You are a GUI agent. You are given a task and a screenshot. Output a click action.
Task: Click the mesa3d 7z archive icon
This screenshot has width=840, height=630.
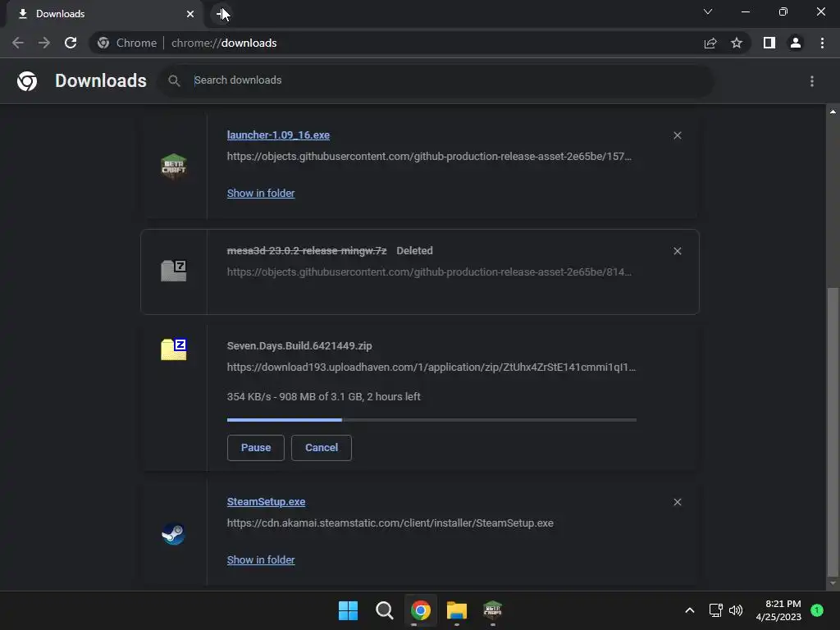(174, 271)
